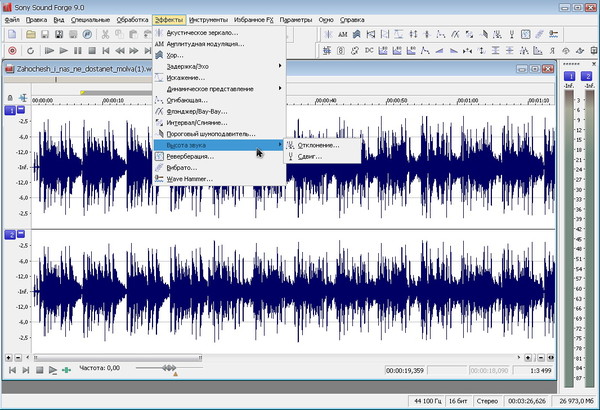Click Pitch Shift tuning-fork toolbar icon
This screenshot has height=410, width=600.
coord(512,34)
